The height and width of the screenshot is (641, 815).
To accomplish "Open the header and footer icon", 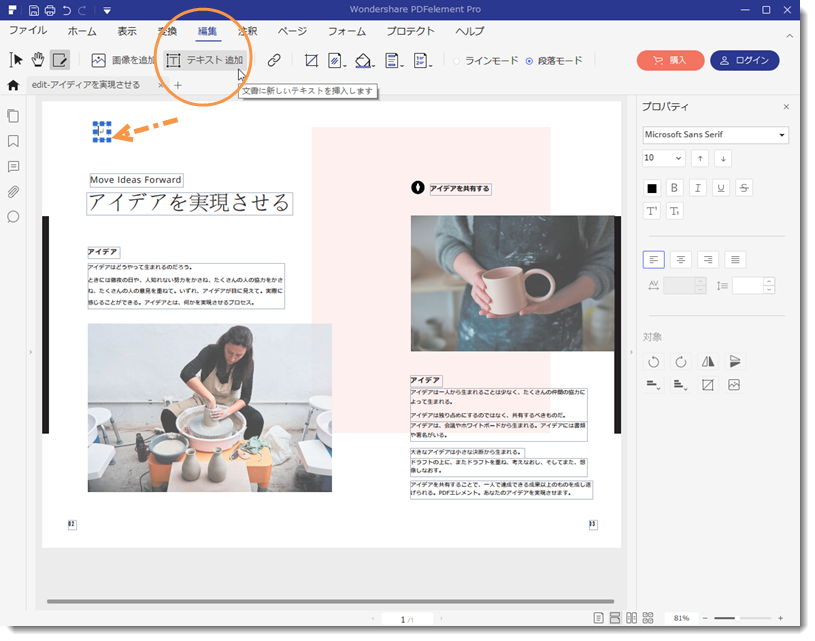I will (393, 61).
